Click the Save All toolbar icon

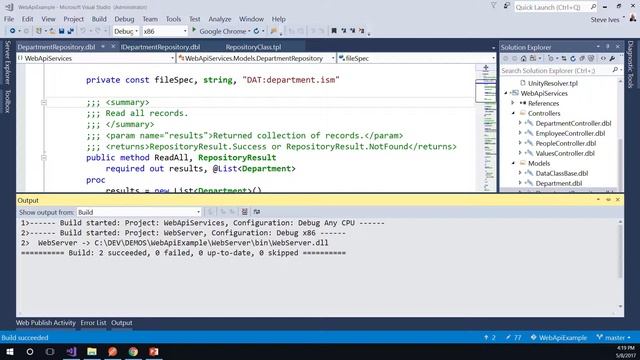(x=71, y=31)
